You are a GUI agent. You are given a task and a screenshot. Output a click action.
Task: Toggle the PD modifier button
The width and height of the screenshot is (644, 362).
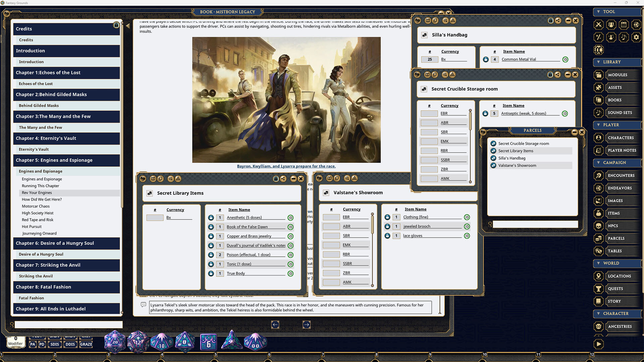coord(42,344)
